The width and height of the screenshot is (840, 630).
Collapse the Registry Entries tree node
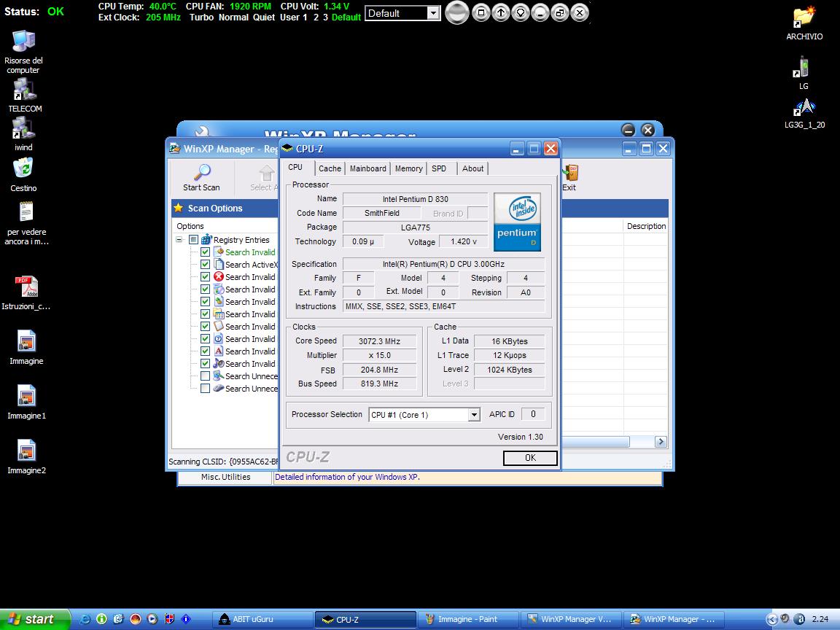coord(179,239)
